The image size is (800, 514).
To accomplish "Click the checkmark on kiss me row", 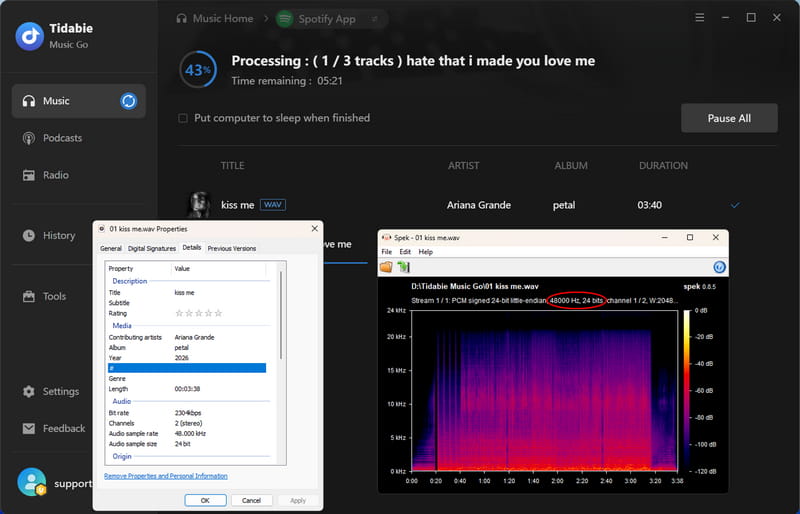I will (735, 205).
